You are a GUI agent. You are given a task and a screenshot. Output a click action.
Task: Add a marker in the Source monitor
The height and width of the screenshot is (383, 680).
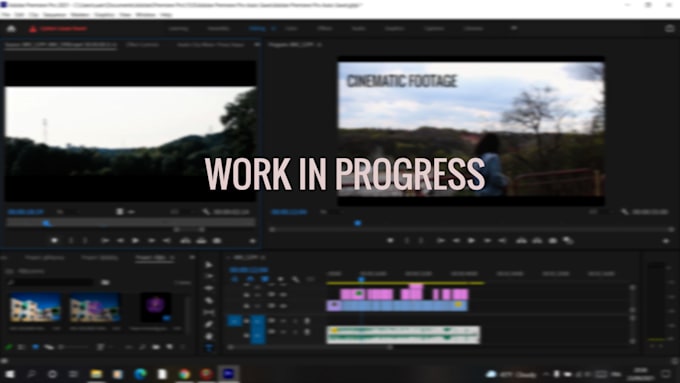54,241
